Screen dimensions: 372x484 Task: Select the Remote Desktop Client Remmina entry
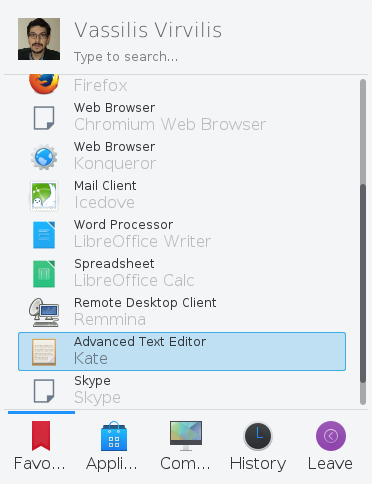(182, 313)
